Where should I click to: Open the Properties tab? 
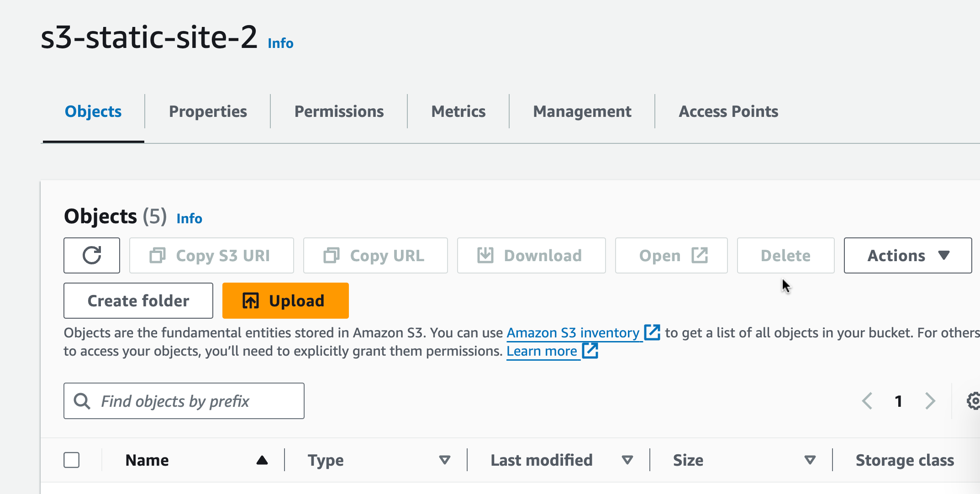coord(208,111)
